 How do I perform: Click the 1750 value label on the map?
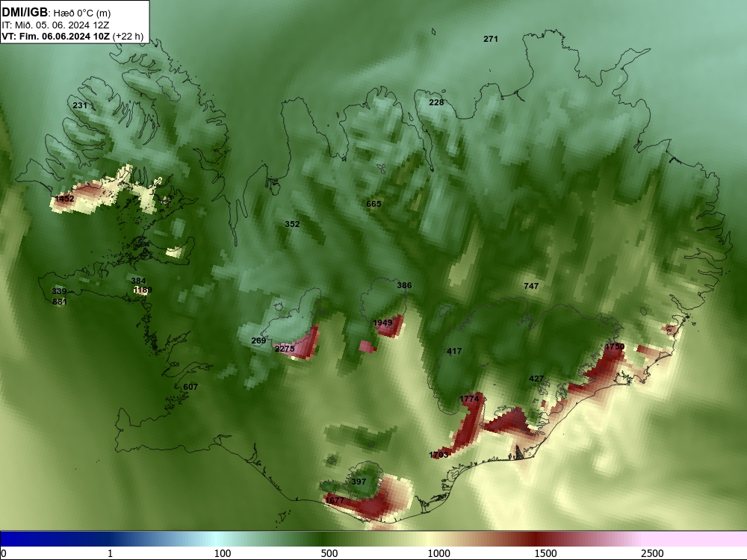[614, 346]
